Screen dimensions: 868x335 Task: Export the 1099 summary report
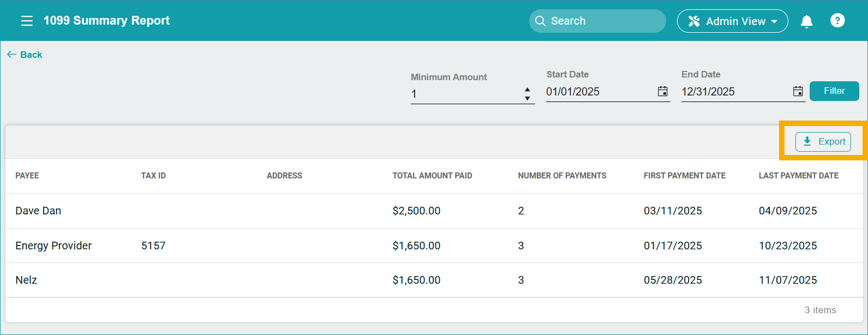click(823, 142)
